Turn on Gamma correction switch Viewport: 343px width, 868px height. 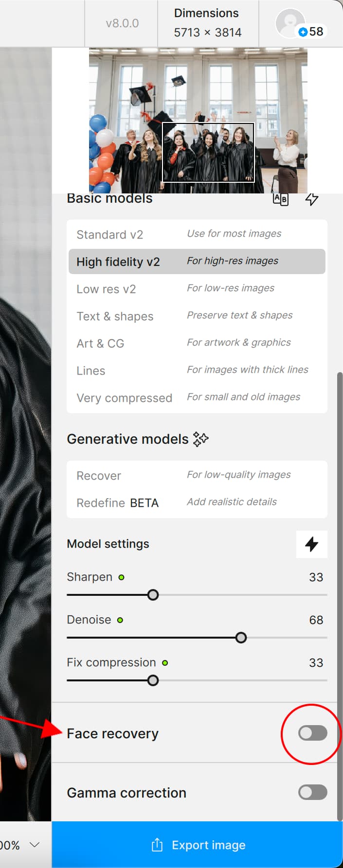(x=312, y=792)
